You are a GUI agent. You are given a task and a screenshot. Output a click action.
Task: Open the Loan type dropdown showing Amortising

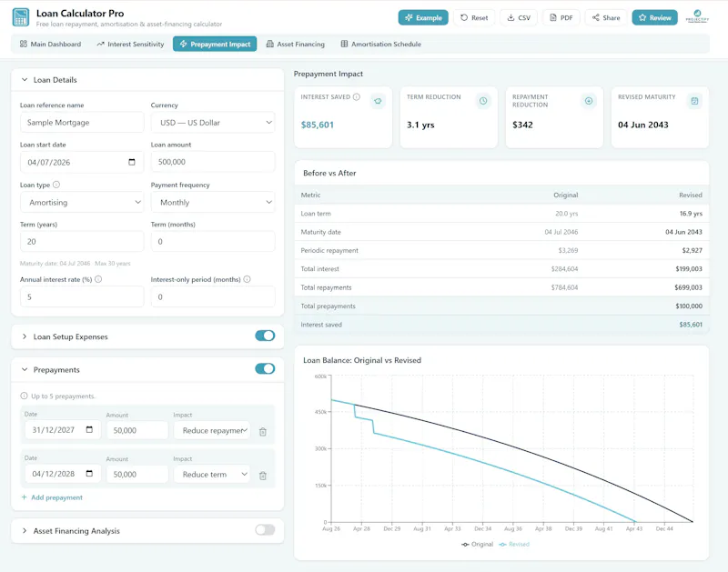[82, 202]
